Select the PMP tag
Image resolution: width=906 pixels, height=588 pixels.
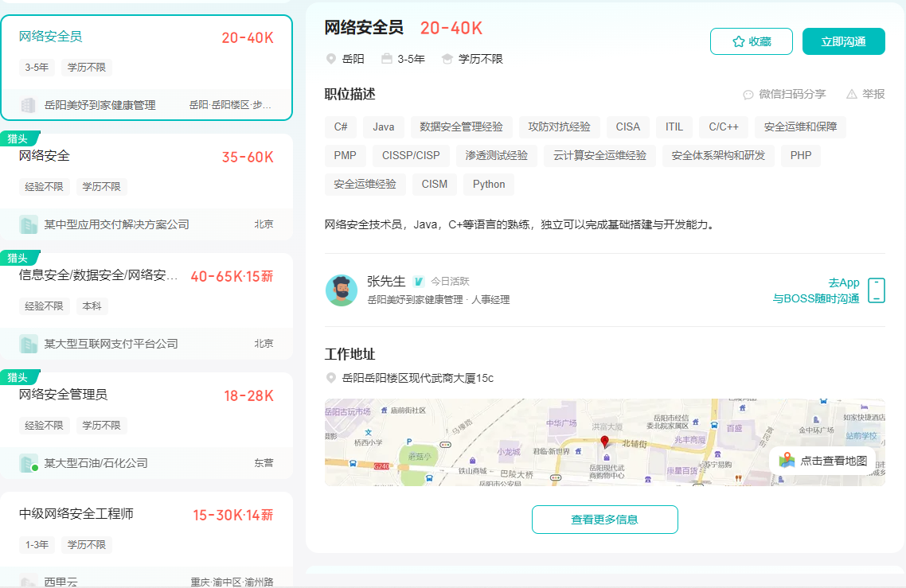click(x=345, y=155)
